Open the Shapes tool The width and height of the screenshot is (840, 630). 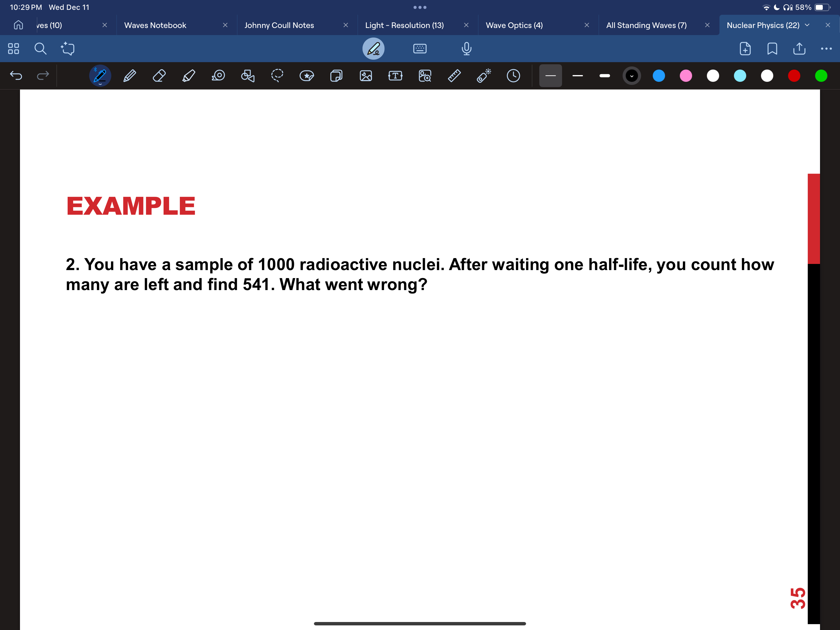pos(248,76)
